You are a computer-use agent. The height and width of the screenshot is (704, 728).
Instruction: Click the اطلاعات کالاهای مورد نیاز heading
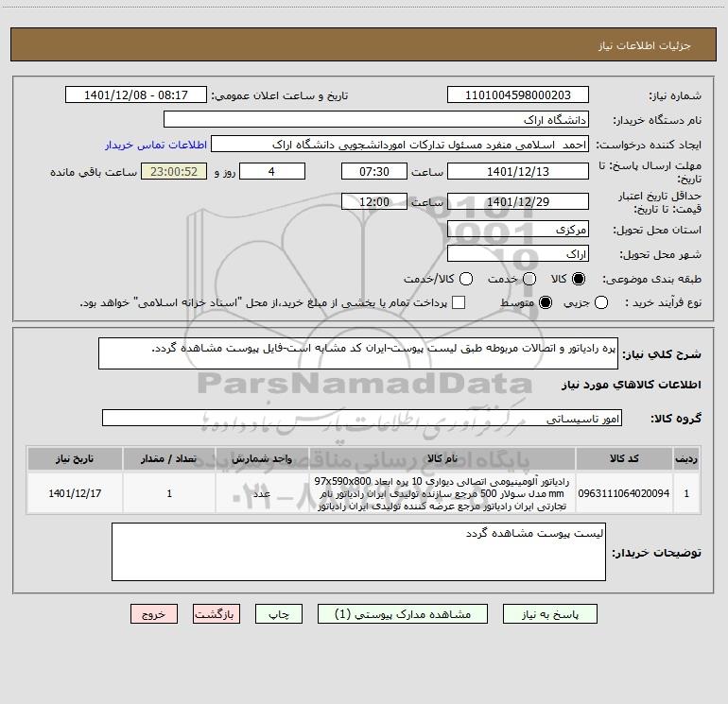pyautogui.click(x=632, y=385)
